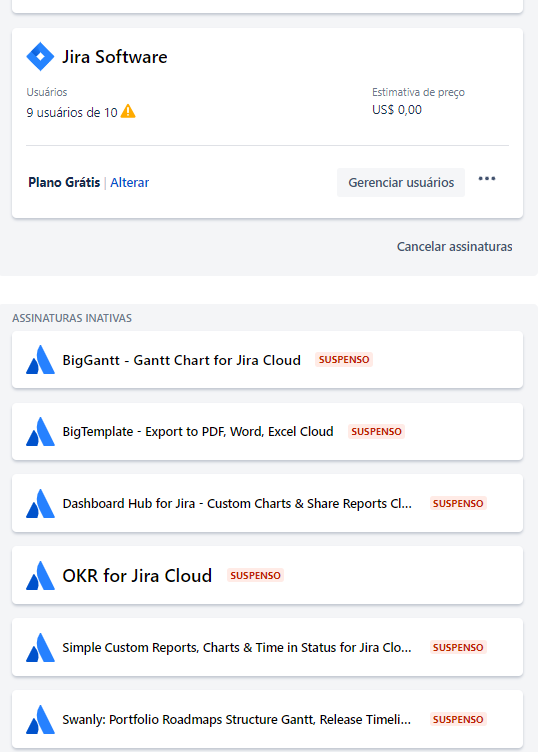This screenshot has height=752, width=538.
Task: Open Swanly Portfolio Roadmaps subscription
Action: 236,719
